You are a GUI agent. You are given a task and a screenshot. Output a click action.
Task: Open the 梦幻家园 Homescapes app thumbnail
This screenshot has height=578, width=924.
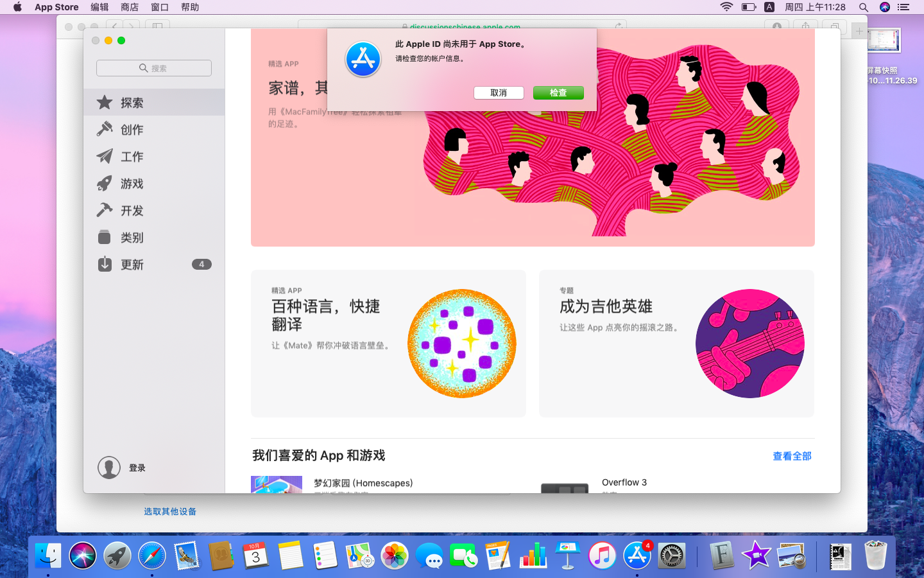277,485
